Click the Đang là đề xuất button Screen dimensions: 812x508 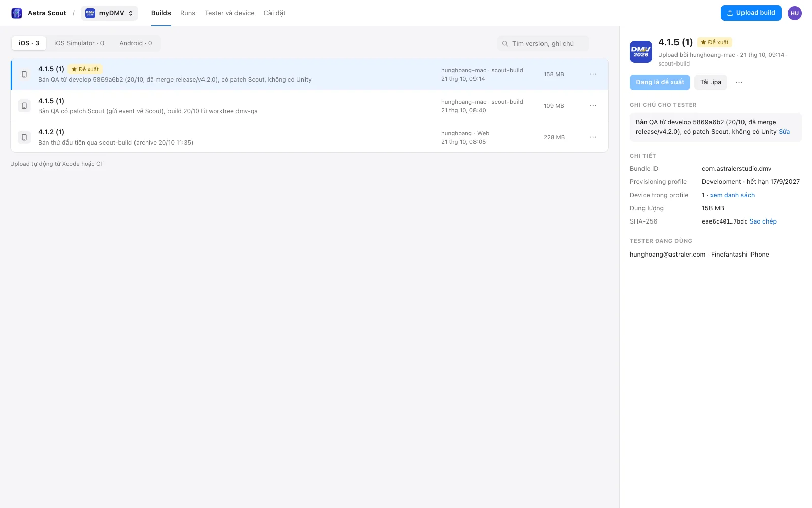pos(660,82)
